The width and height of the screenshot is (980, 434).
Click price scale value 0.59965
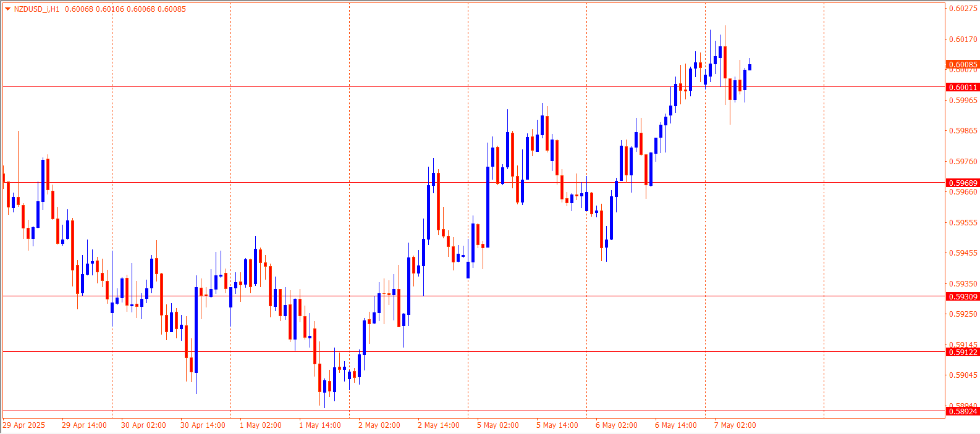963,101
